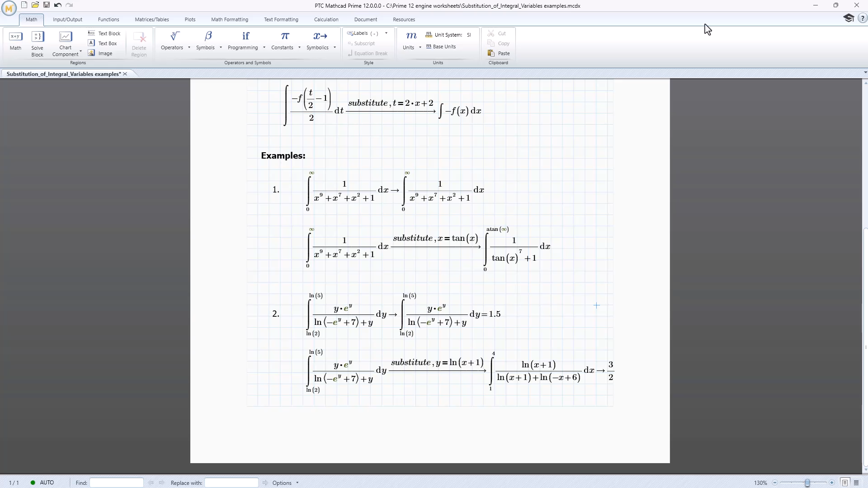Viewport: 868px width, 488px height.
Task: Insert a Chart Component
Action: coord(66,44)
